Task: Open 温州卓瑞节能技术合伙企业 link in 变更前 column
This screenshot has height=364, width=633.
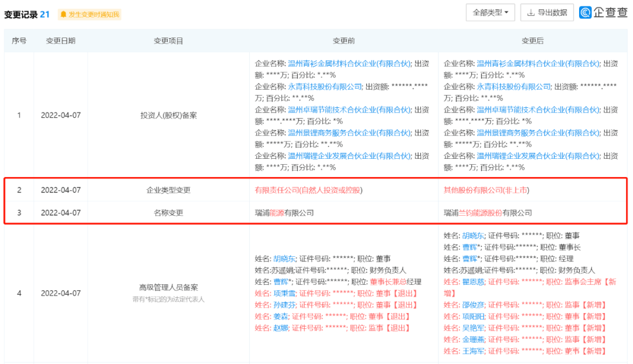Action: 349,110
